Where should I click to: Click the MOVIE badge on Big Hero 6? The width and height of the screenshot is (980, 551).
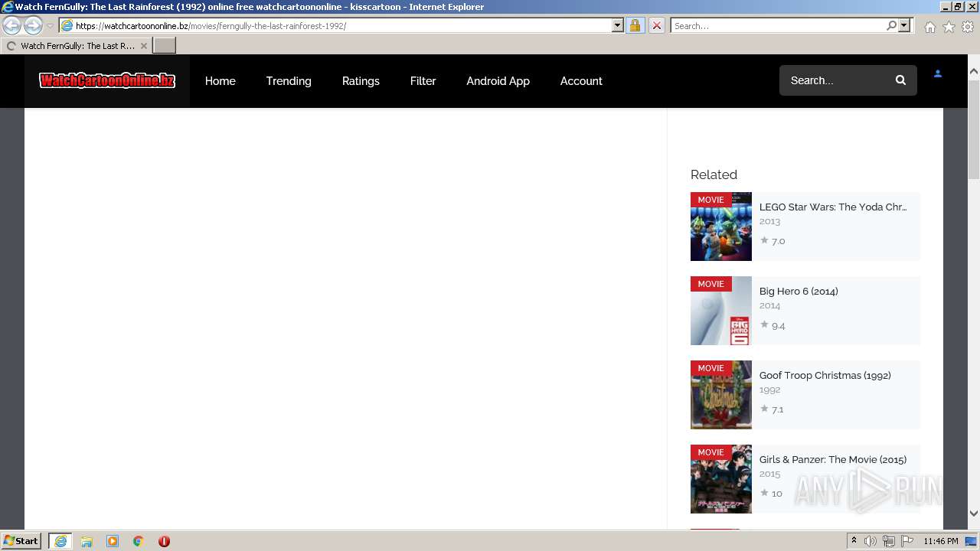coord(710,284)
